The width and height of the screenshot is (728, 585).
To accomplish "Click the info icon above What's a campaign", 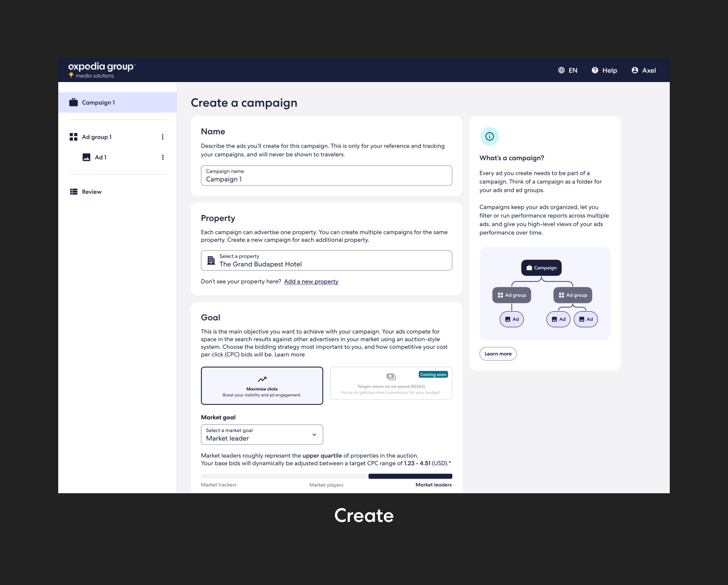I will pos(489,136).
